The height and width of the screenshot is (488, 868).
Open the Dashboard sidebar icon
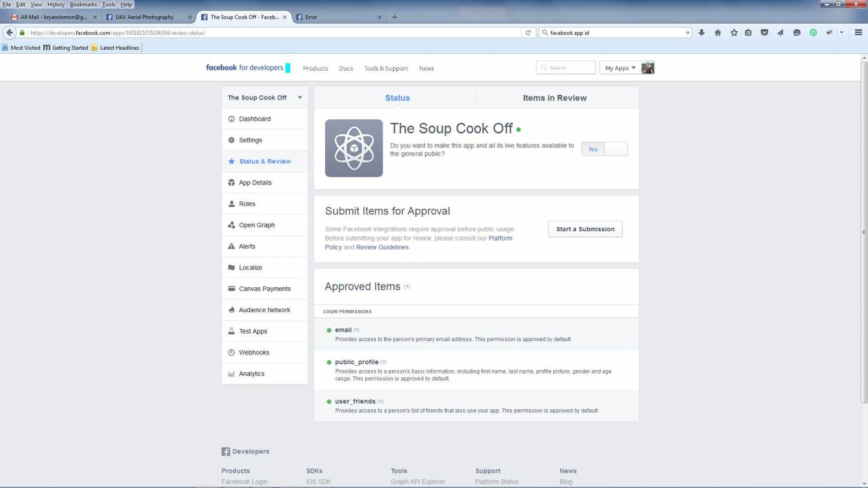click(x=231, y=119)
